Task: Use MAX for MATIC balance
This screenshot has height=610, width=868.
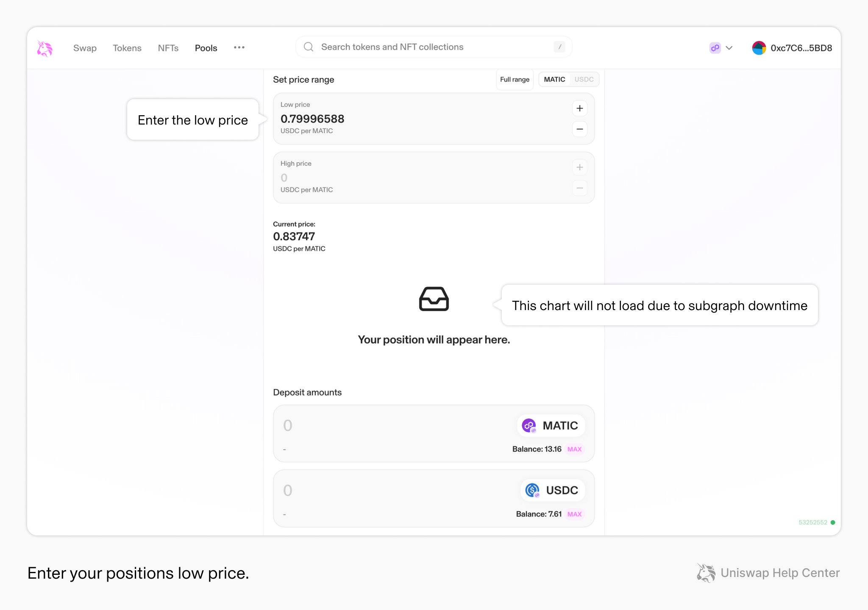Action: [x=575, y=449]
